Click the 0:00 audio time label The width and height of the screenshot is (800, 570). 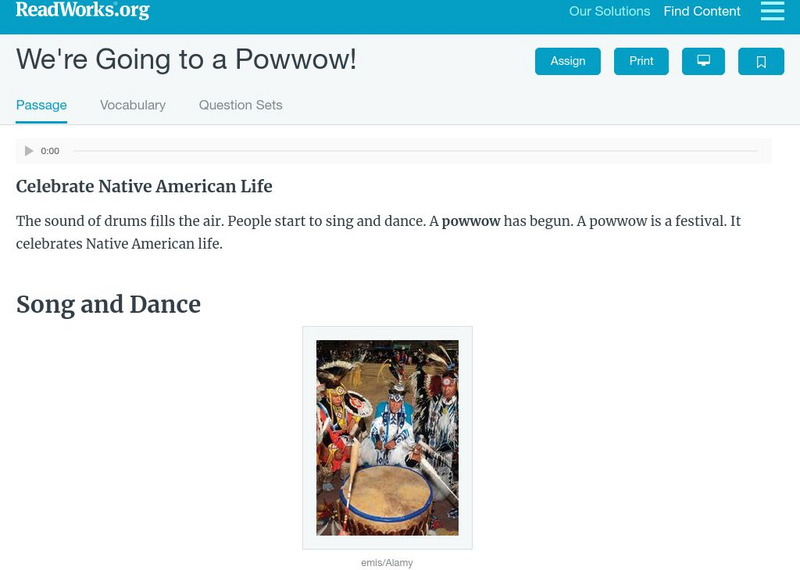pos(50,151)
